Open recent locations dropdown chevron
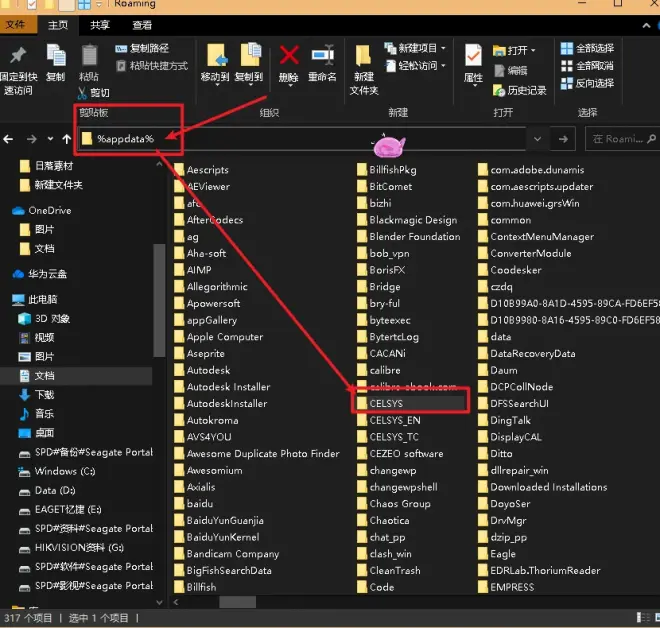660x628 pixels. tap(51, 139)
